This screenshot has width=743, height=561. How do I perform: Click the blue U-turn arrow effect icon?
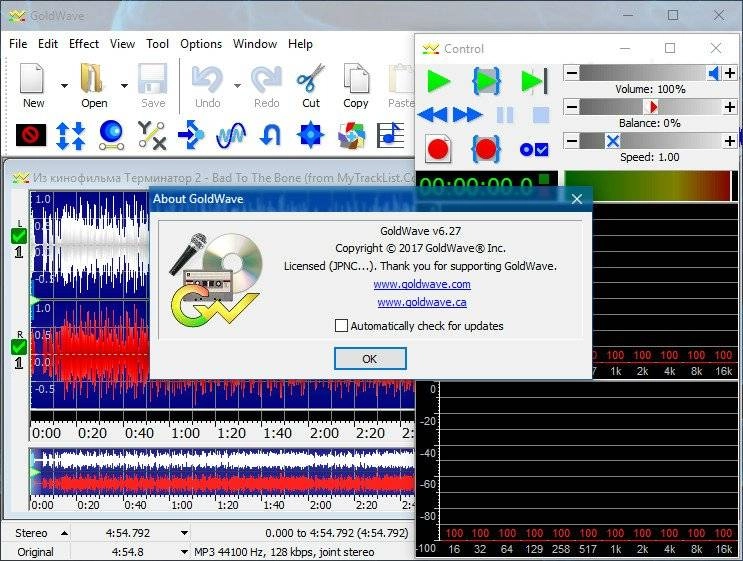(x=271, y=136)
